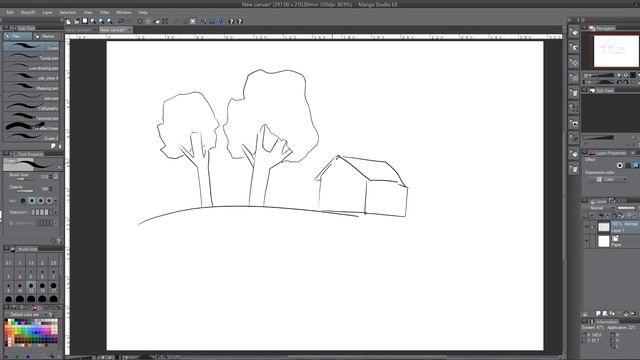Viewport: 640px width, 360px height.
Task: Choose brush size preset 17
Action: [x=53, y=287]
